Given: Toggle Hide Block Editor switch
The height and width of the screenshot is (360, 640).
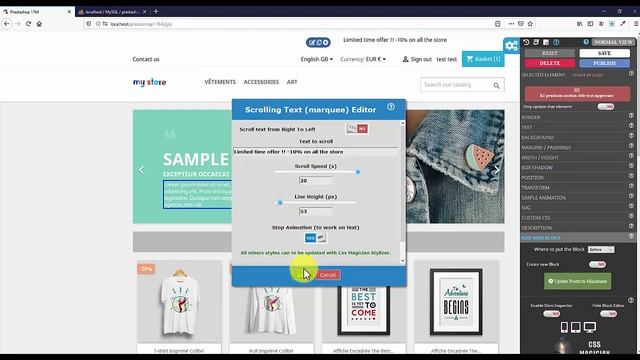Looking at the screenshot, I should 608,313.
